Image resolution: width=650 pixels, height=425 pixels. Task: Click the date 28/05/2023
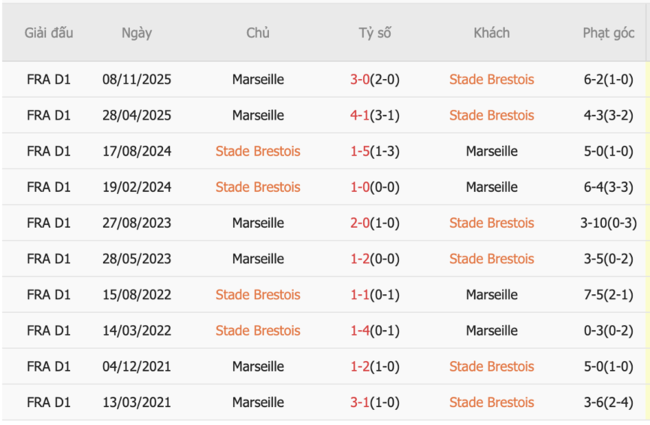(137, 259)
